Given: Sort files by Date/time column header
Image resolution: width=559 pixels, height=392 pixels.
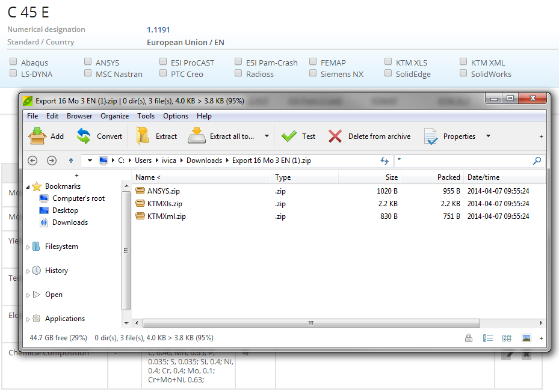Looking at the screenshot, I should pyautogui.click(x=504, y=177).
